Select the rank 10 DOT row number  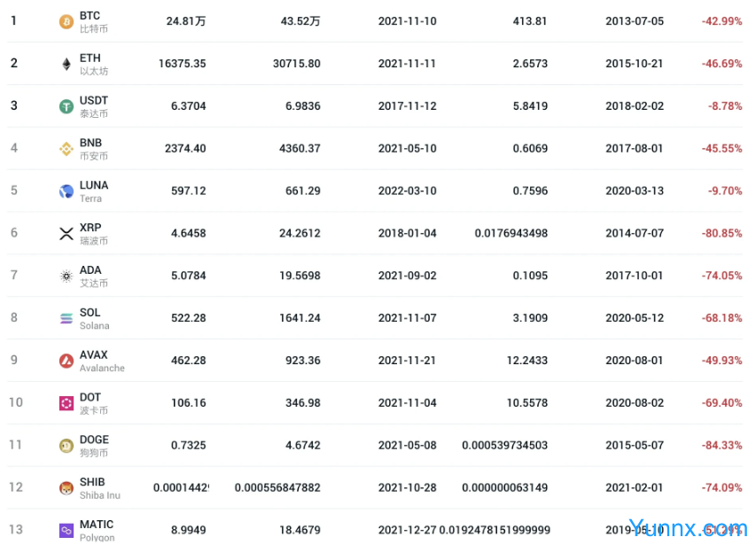[15, 402]
